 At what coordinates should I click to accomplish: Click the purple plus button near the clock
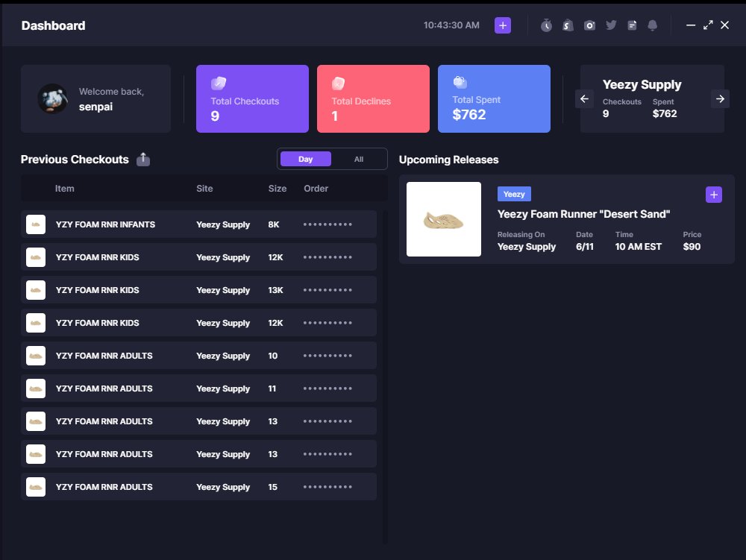click(502, 25)
